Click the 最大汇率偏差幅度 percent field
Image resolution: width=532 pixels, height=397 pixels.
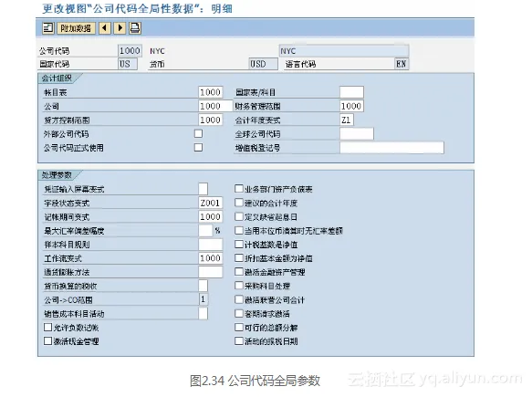point(205,230)
